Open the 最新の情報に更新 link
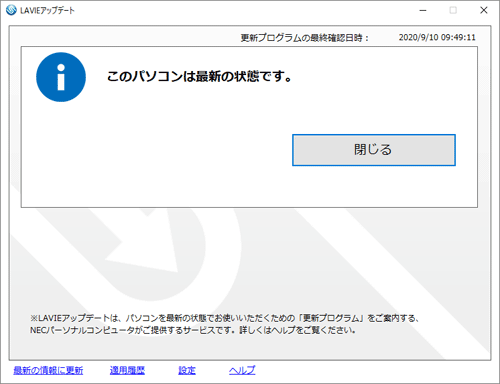 (48, 370)
